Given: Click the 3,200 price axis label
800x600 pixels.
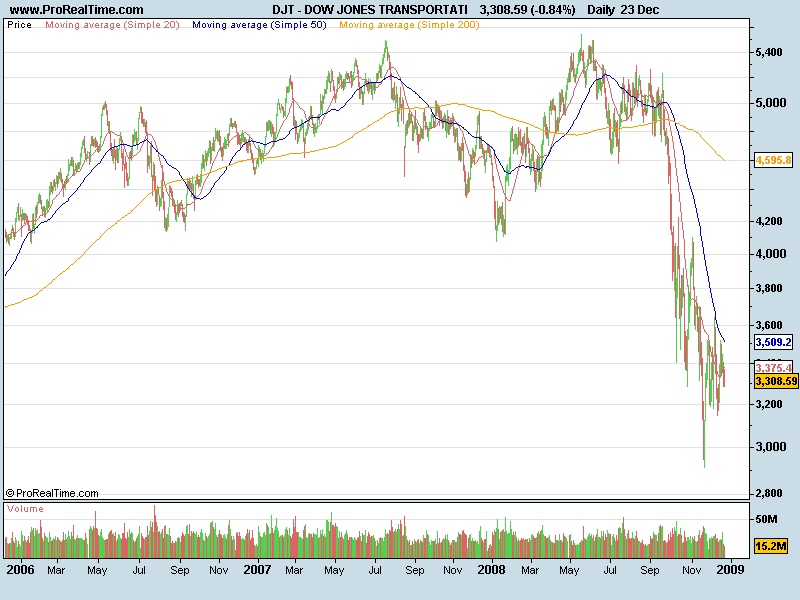Looking at the screenshot, I should click(x=770, y=404).
